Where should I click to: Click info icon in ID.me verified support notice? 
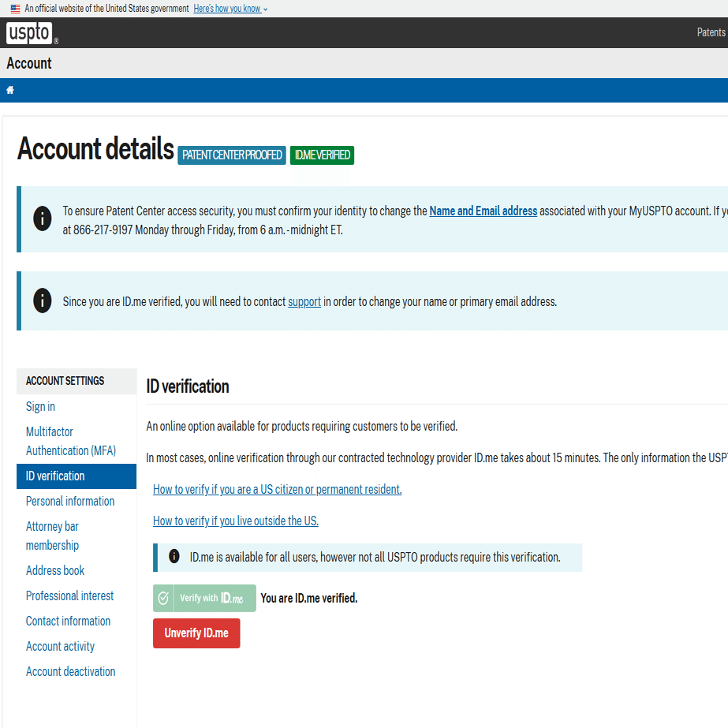[x=43, y=301]
